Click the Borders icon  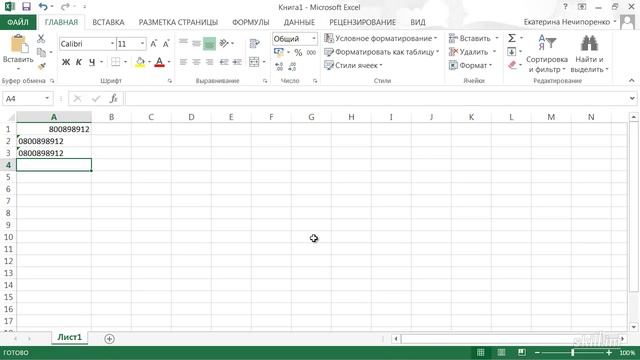(x=116, y=62)
